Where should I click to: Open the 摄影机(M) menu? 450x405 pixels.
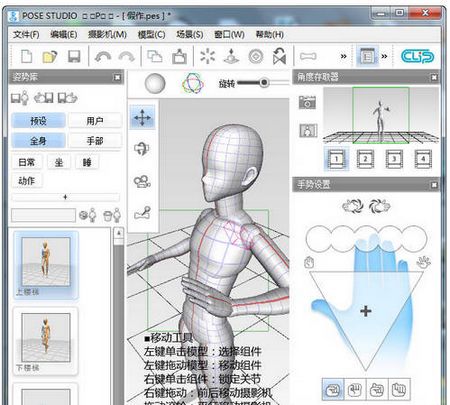click(107, 34)
